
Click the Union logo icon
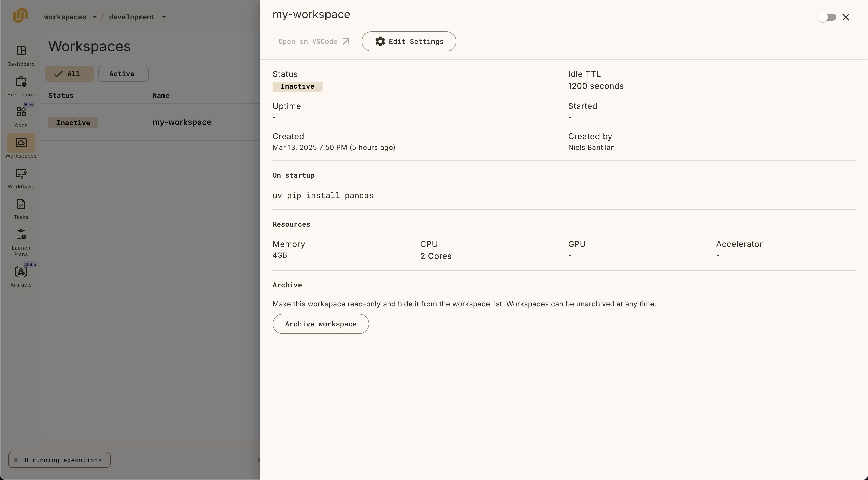point(20,15)
